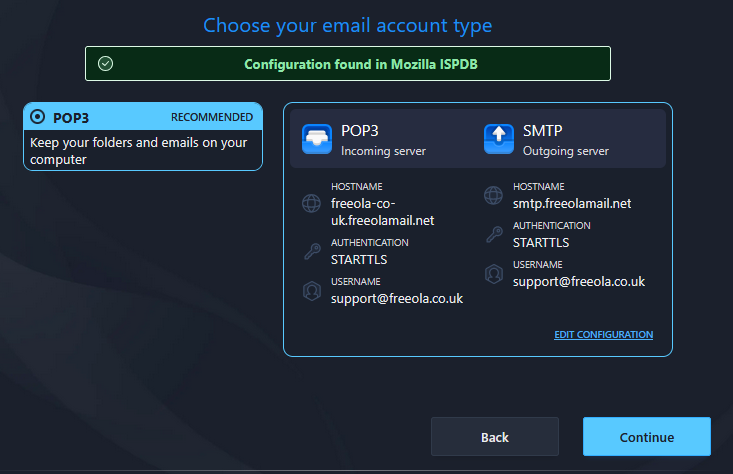Click the Recommended label on POP3 option

point(212,116)
